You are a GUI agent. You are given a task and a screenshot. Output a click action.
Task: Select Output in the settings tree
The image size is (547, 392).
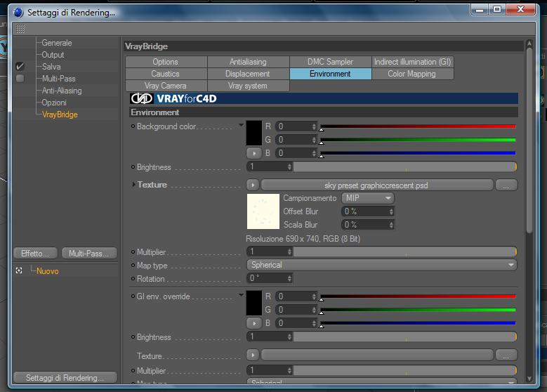point(53,55)
